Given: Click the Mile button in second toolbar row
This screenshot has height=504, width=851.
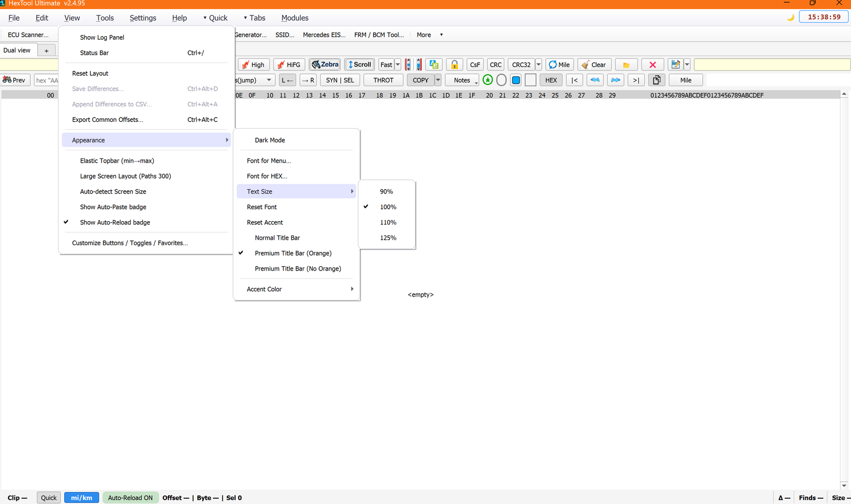Looking at the screenshot, I should tap(686, 80).
